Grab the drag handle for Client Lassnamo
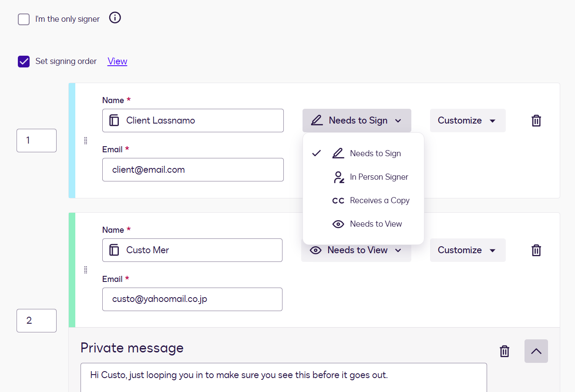The height and width of the screenshot is (392, 575). tap(86, 141)
